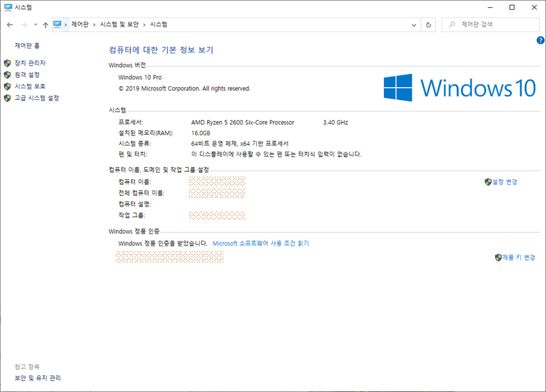Click the shield icon beside 고급 시스템 설정
Screen dimensions: 546x392
tap(7, 98)
